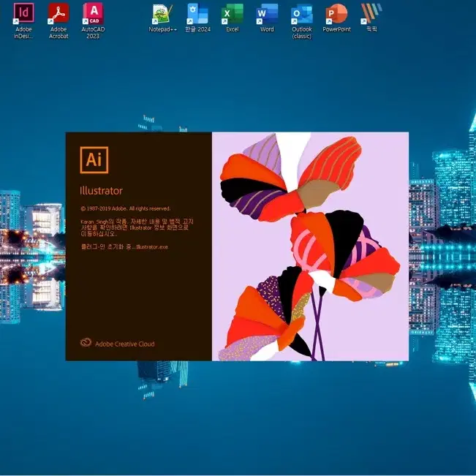Launch Excel from the desktop shortcut
Screen dimensions: 476x476
233,18
